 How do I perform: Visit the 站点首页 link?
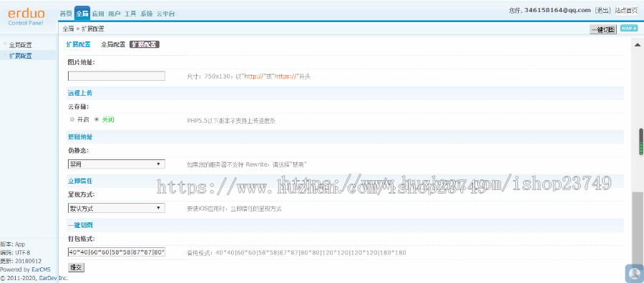point(626,10)
